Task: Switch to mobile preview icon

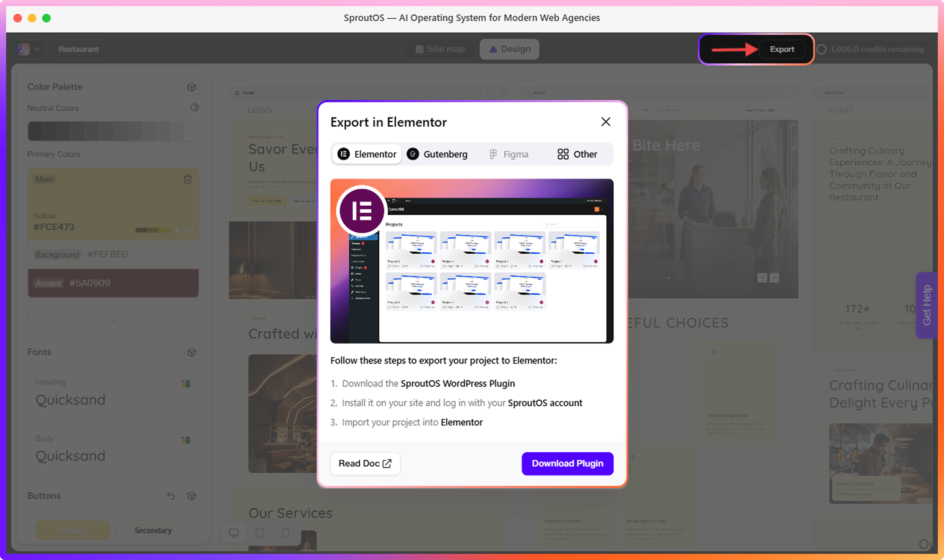Action: click(286, 533)
